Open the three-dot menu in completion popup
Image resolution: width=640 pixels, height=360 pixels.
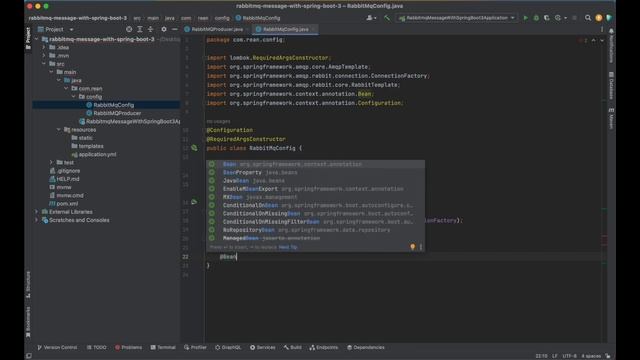421,247
